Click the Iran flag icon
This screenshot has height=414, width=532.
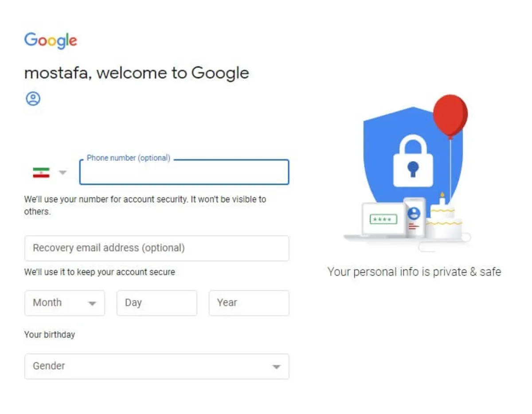41,172
